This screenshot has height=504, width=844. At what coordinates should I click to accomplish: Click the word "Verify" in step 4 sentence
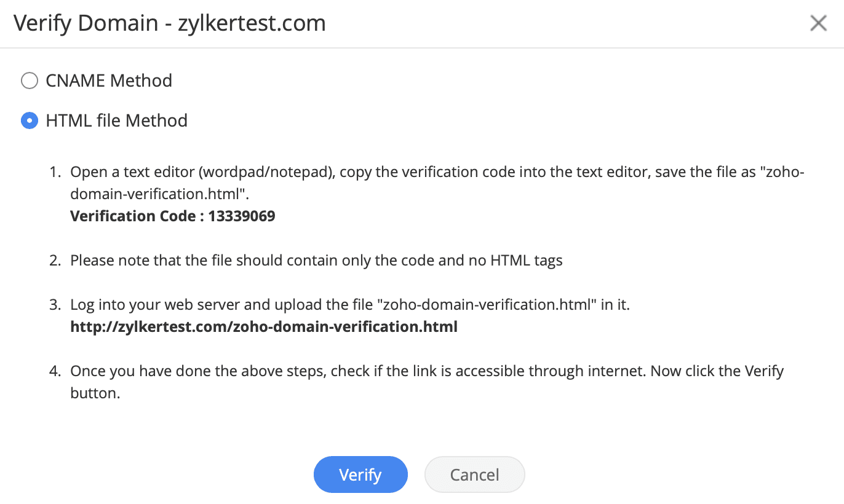click(x=764, y=371)
